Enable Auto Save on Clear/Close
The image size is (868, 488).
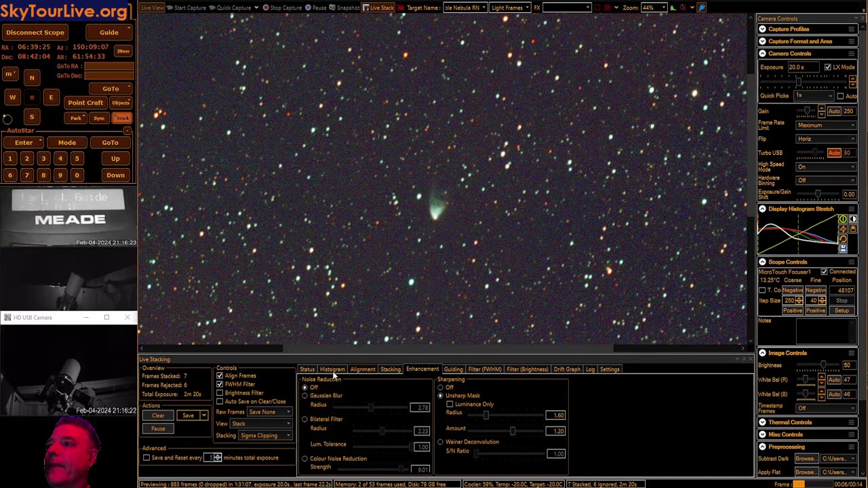(x=220, y=401)
